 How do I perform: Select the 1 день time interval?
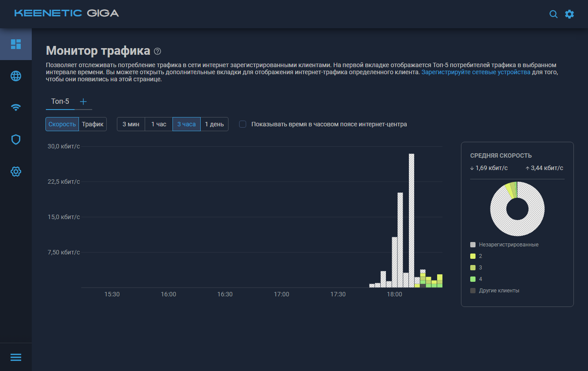[x=214, y=124]
